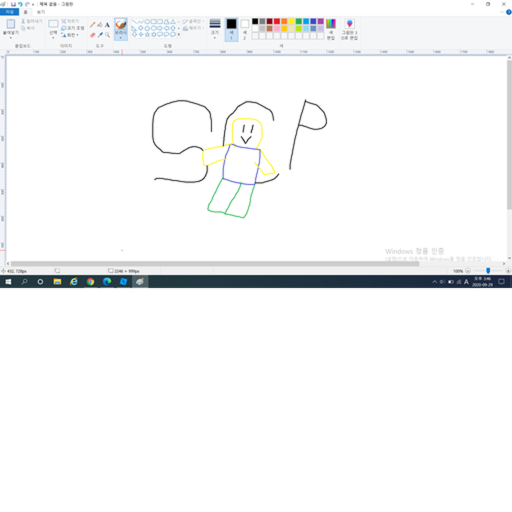The image size is (512, 512).
Task: Select the Fill with color bucket tool
Action: pyautogui.click(x=100, y=25)
